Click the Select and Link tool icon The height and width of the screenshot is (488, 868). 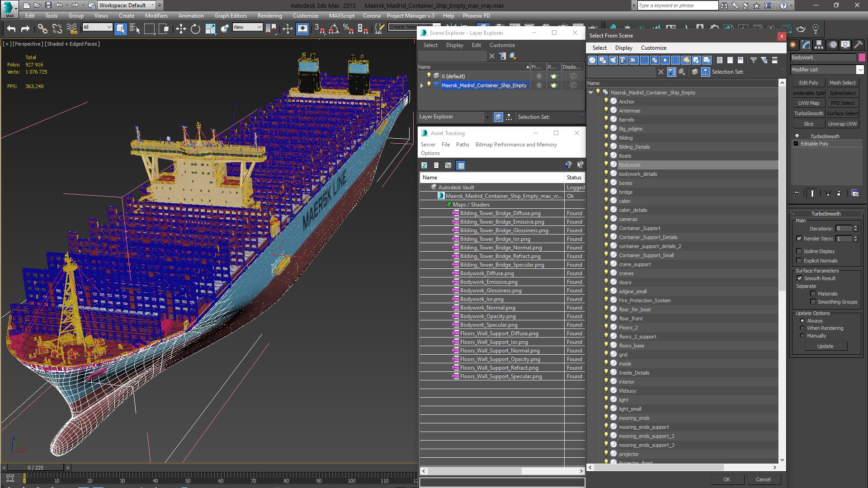42,29
